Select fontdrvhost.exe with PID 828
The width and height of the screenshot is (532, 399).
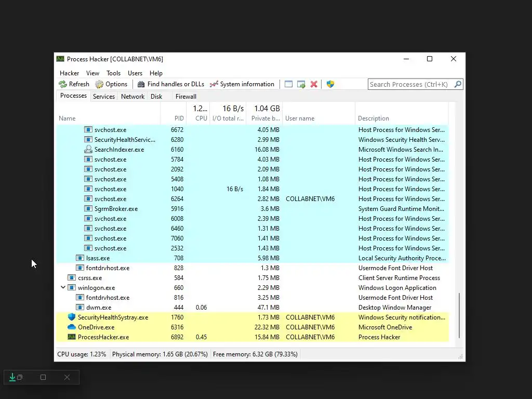pos(252,268)
